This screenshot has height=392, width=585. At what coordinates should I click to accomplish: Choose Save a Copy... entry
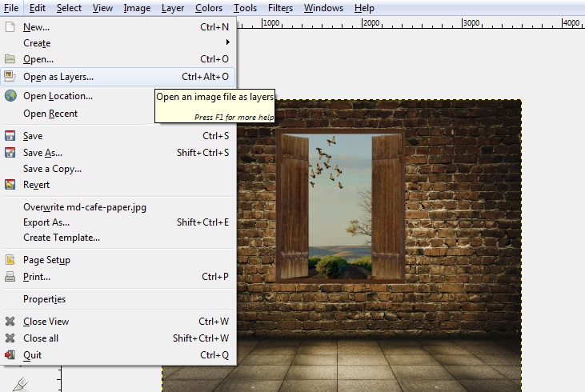pyautogui.click(x=118, y=169)
